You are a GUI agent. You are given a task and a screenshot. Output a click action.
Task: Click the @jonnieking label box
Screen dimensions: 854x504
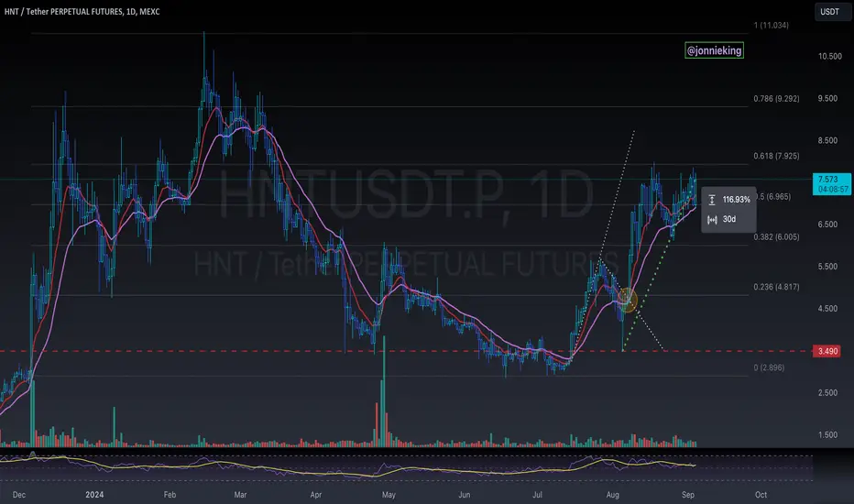714,50
